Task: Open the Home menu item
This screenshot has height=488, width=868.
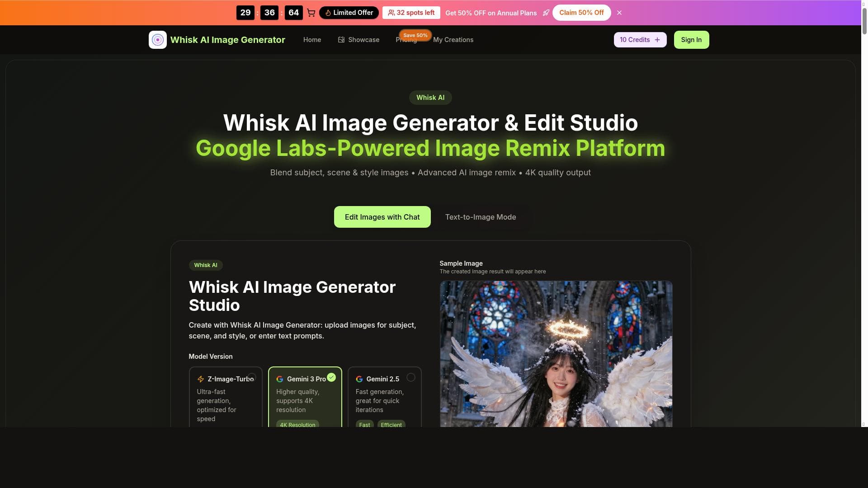Action: (x=312, y=40)
